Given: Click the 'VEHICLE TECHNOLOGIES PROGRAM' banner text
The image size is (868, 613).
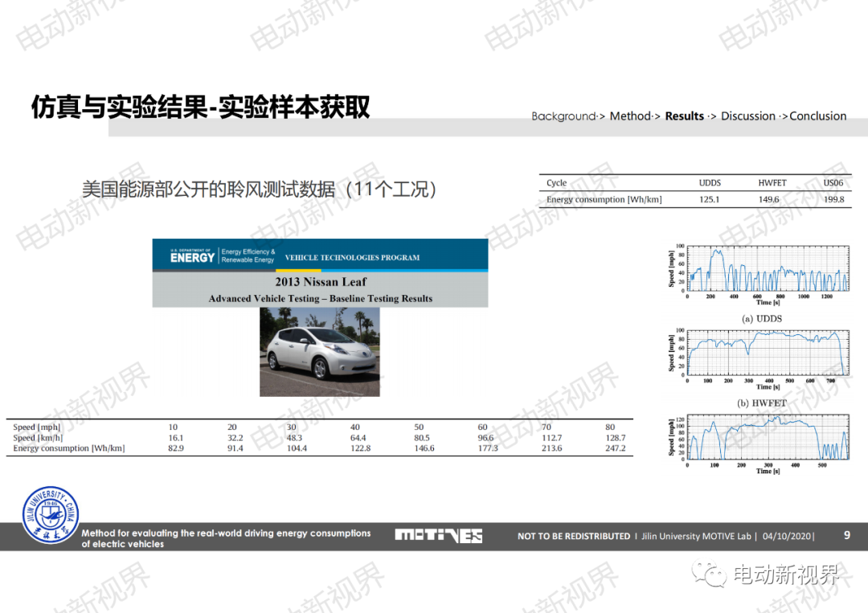Looking at the screenshot, I should click(x=352, y=257).
